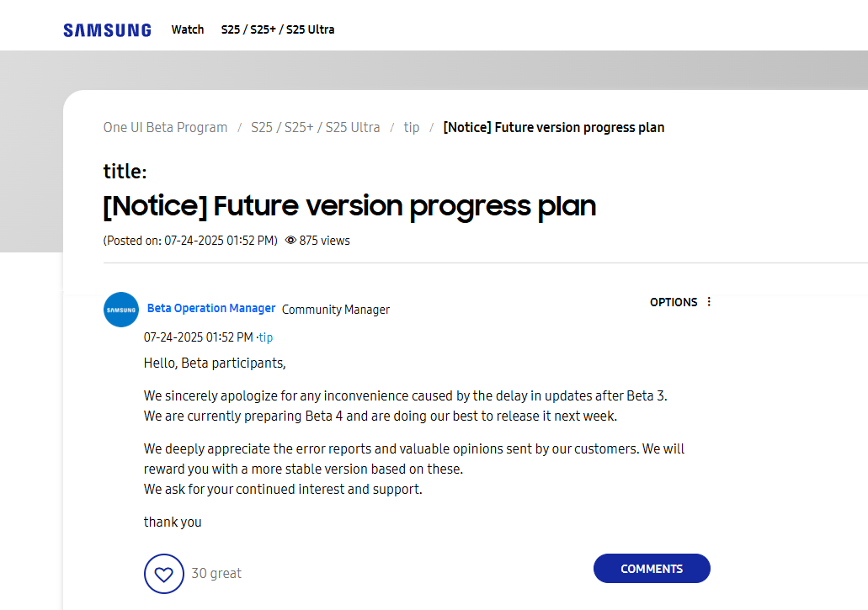
Task: Open the three-dot OPTIONS kebab menu
Action: pos(708,301)
